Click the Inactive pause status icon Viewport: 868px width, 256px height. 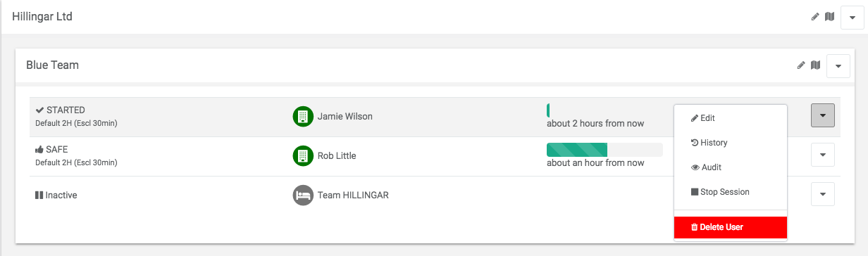pyautogui.click(x=39, y=195)
